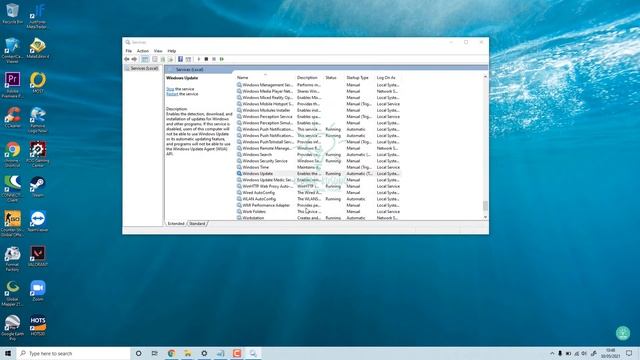
Task: Sort by the Description column header
Action: pyautogui.click(x=309, y=78)
